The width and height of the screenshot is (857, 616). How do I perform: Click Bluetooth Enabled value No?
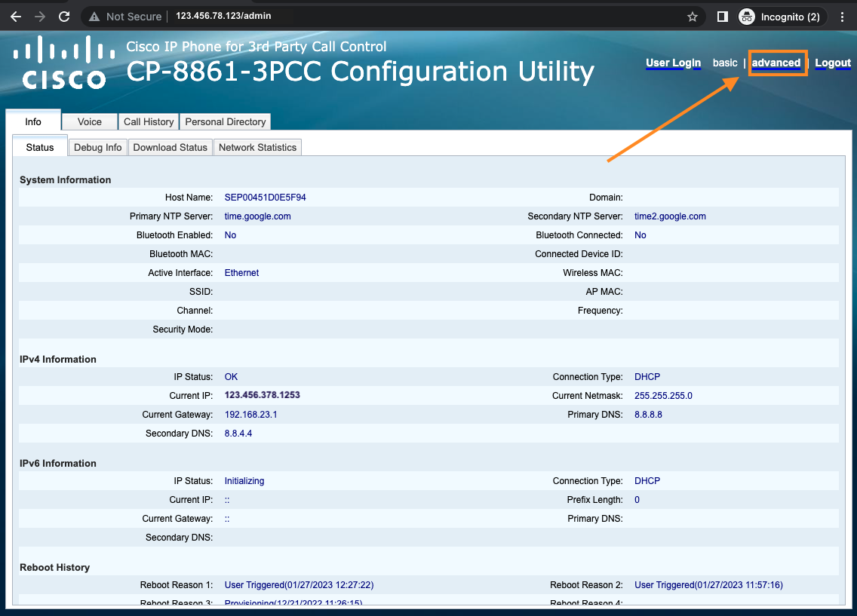pyautogui.click(x=230, y=235)
